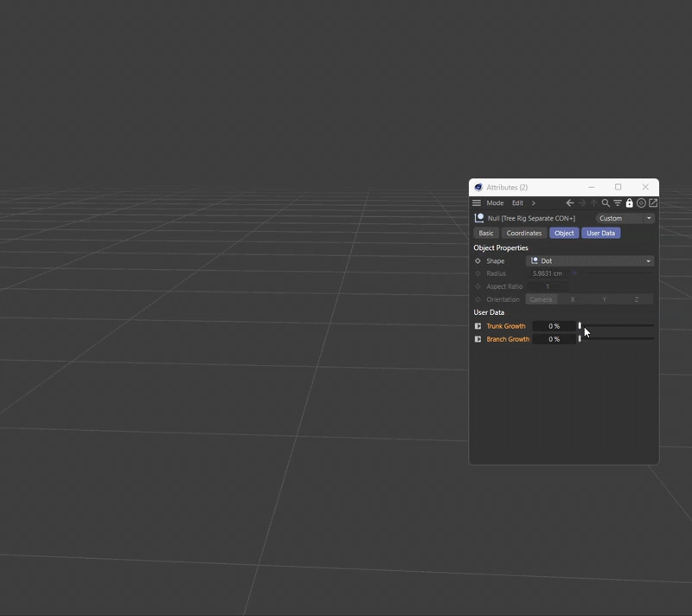This screenshot has height=616, width=692.
Task: Maximize the Attributes window
Action: click(x=618, y=187)
